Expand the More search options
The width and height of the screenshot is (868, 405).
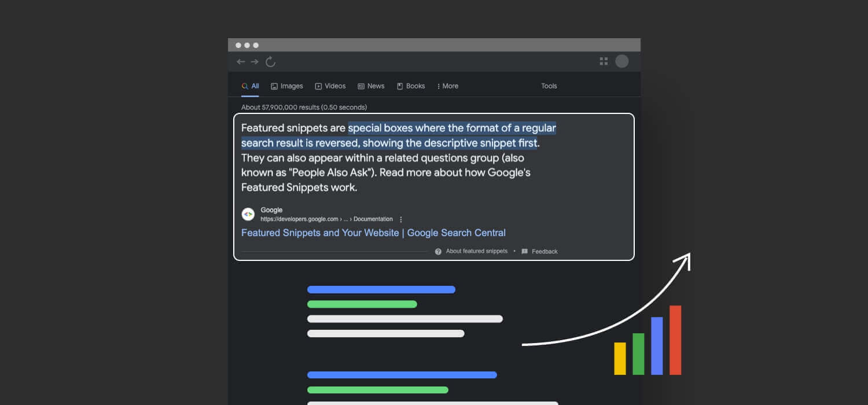(x=448, y=86)
